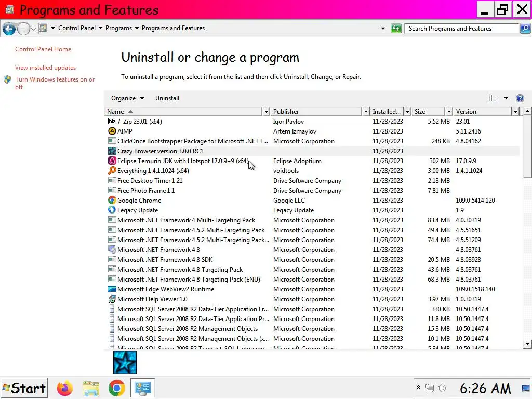
Task: Click the 7-Zip program icon
Action: pos(112,121)
